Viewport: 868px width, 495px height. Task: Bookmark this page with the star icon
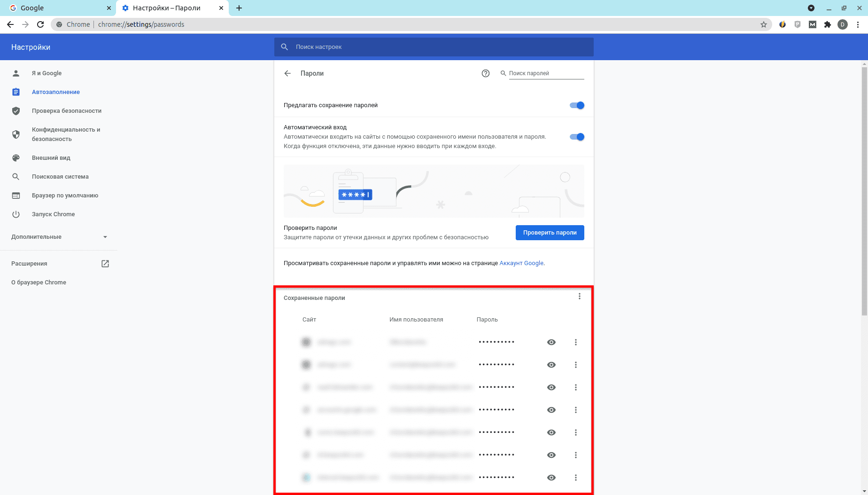point(764,24)
